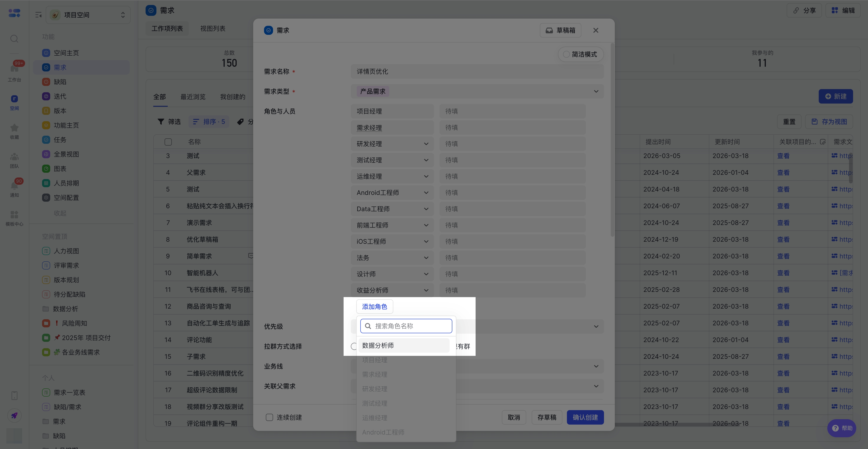
Task: Open the 数据分析 folder
Action: point(82,309)
